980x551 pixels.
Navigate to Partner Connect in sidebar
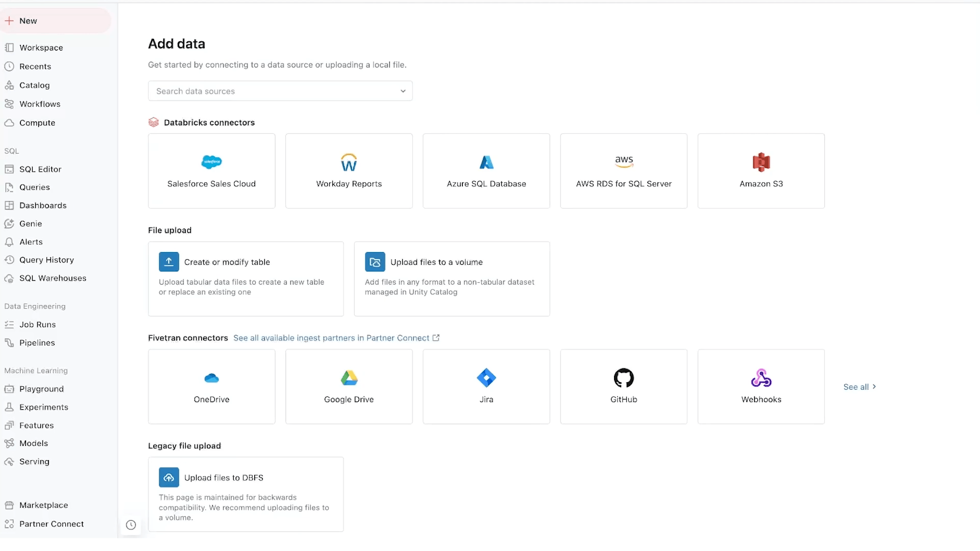[51, 524]
